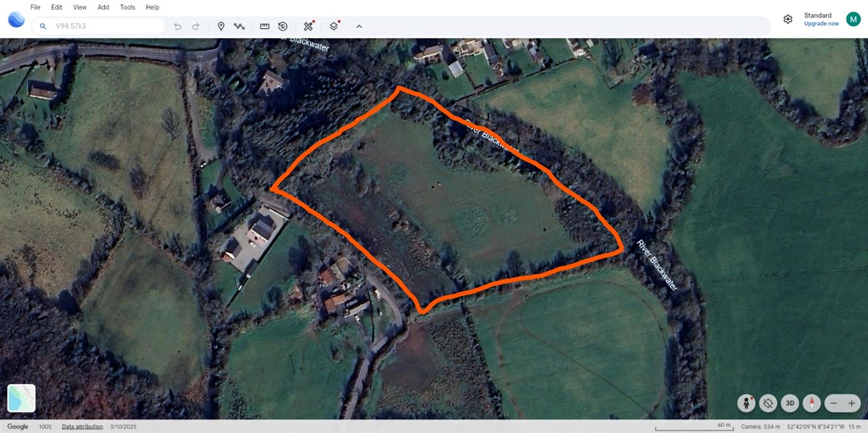
Task: Open the Tools menu
Action: click(x=128, y=7)
